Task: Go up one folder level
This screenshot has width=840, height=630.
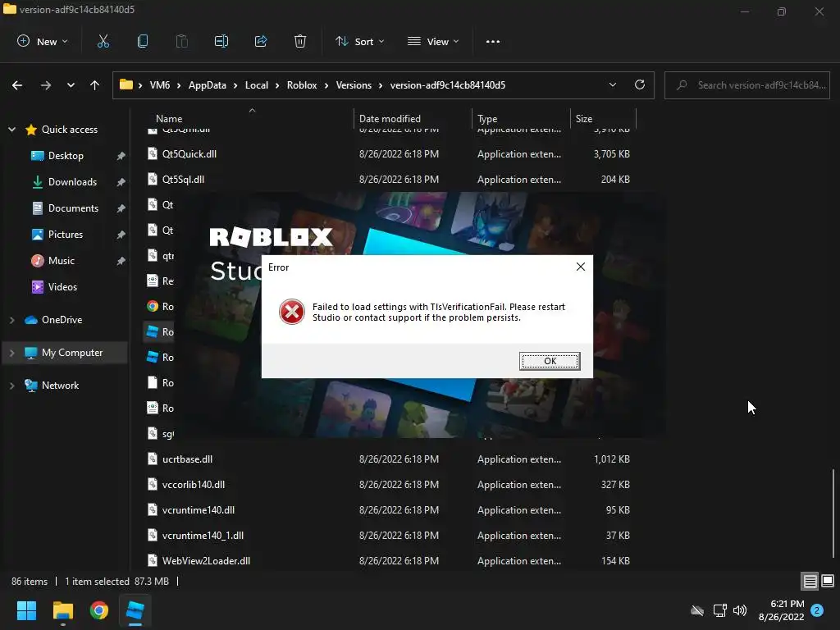Action: 95,85
